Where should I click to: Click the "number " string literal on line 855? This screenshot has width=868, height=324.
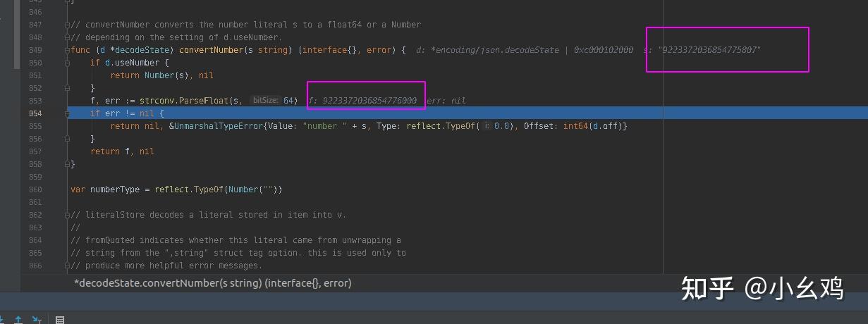click(x=324, y=126)
